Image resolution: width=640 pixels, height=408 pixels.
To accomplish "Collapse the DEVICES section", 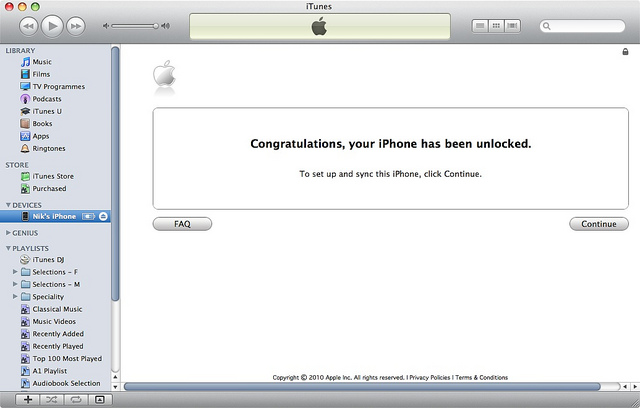I will [8, 205].
